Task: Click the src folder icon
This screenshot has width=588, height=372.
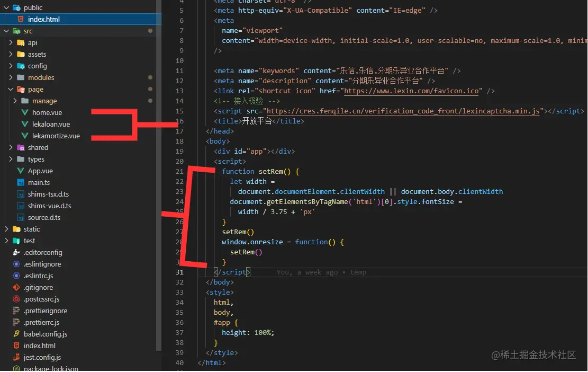Action: pos(16,31)
